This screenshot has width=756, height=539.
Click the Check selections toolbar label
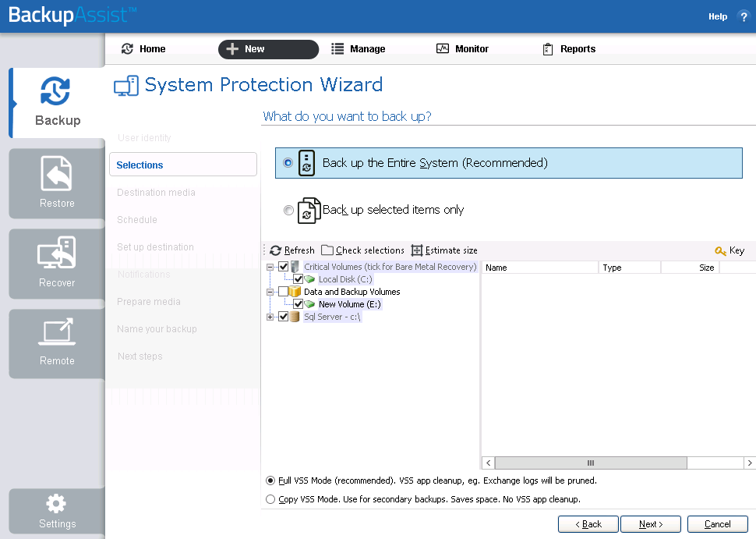(369, 250)
